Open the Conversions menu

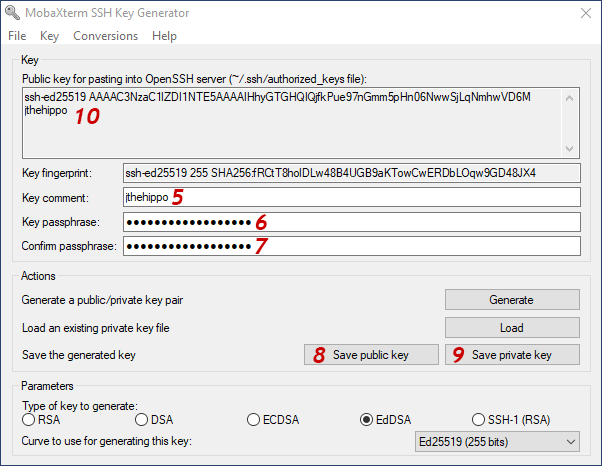click(x=105, y=36)
